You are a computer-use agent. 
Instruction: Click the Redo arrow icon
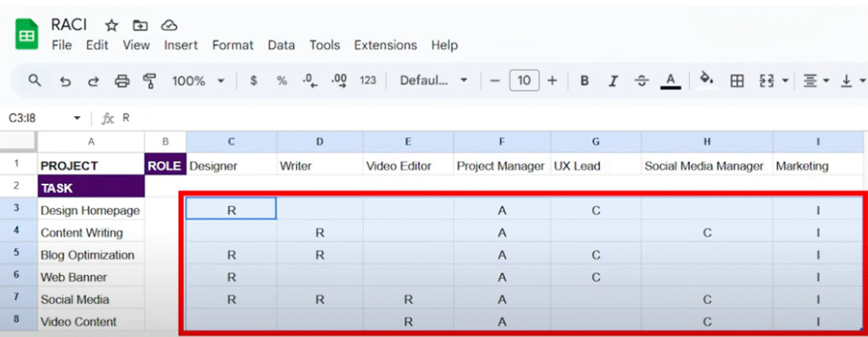92,81
